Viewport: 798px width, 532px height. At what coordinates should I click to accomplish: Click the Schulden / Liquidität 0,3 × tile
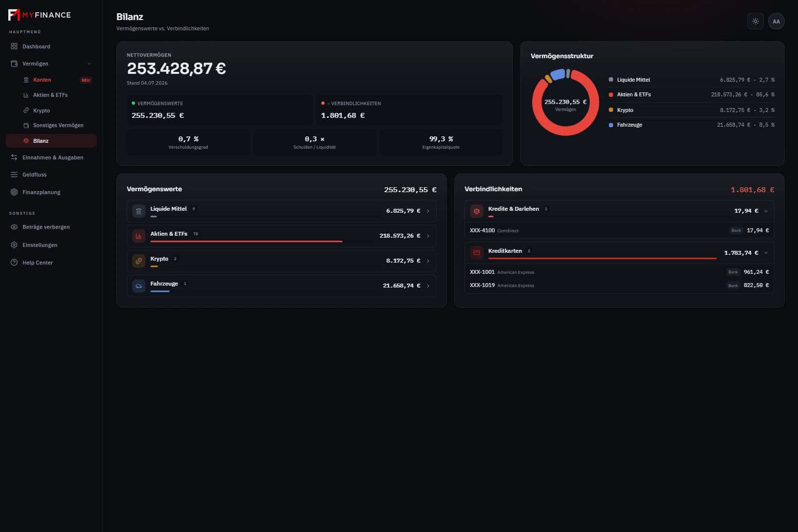314,142
